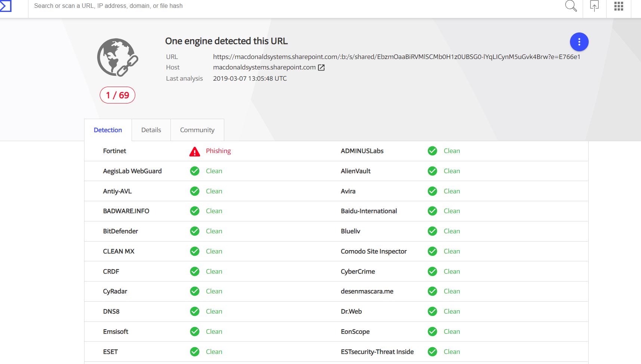
Task: Click the green check icon for Dr.Web
Action: [432, 311]
